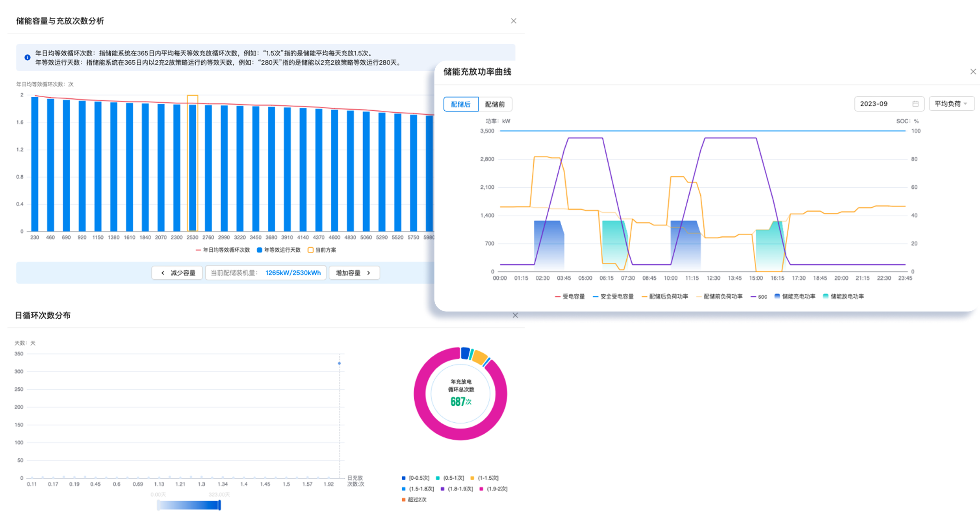Image resolution: width=980 pixels, height=531 pixels.
Task: Click the calendar icon in date field
Action: pos(915,104)
